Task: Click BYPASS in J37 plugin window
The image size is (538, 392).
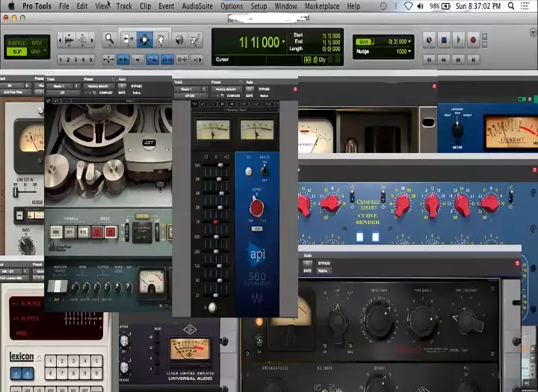Action: tap(136, 87)
